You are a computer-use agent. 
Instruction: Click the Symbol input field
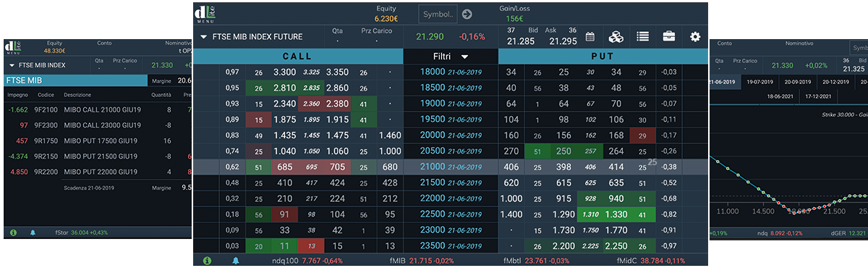tap(438, 14)
